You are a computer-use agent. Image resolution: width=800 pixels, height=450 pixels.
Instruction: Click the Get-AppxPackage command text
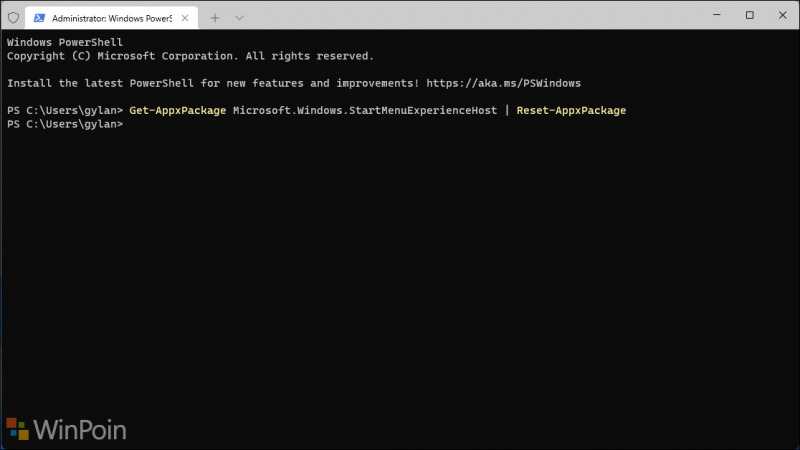178,111
